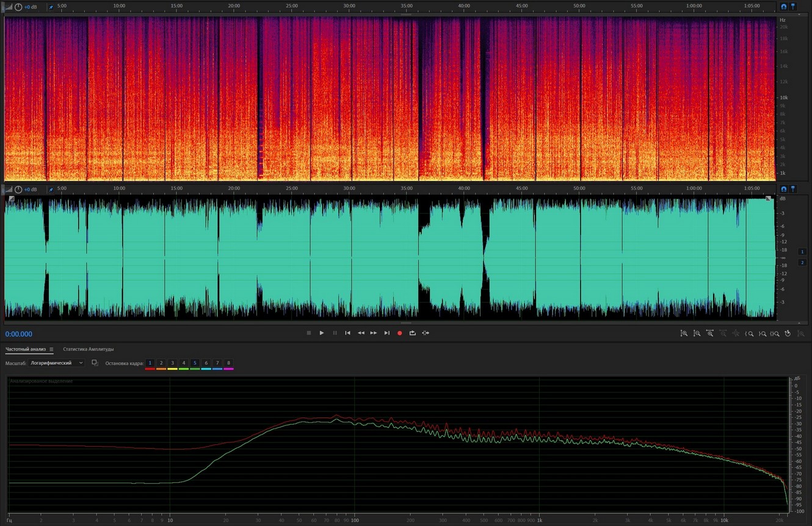
Task: Click Zoom In at In Point icon
Action: (749, 334)
